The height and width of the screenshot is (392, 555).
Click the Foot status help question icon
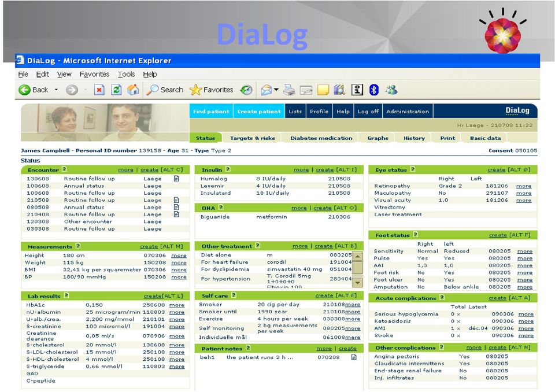416,234
